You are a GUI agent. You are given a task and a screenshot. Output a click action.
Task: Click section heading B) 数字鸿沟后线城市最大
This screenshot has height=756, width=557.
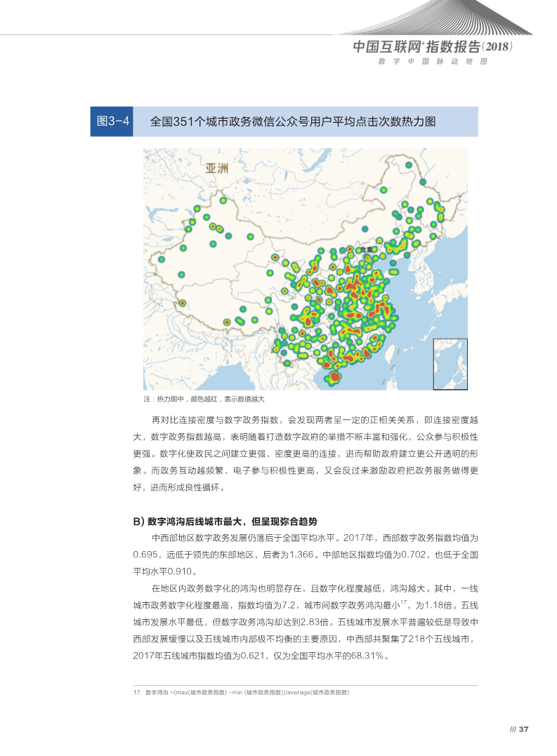click(x=225, y=522)
